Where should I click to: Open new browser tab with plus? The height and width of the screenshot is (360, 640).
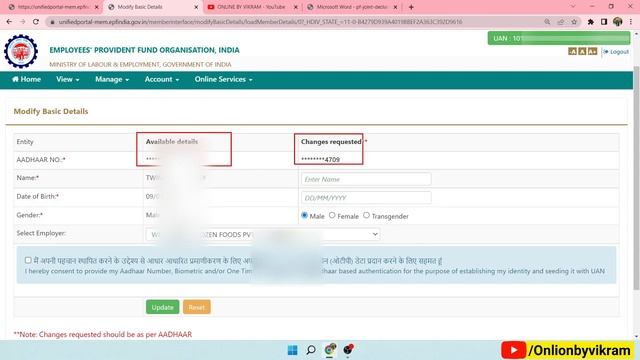(411, 7)
